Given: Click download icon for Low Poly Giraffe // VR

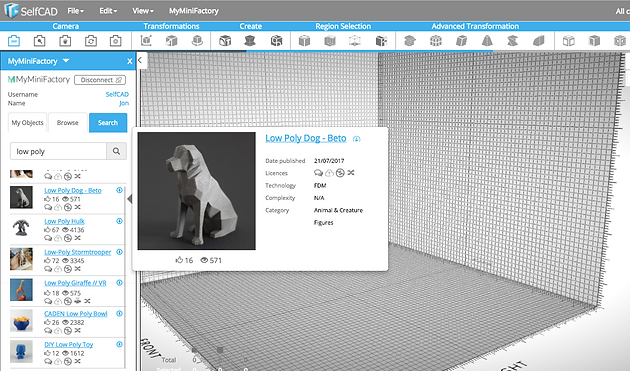Looking at the screenshot, I should pos(119,283).
